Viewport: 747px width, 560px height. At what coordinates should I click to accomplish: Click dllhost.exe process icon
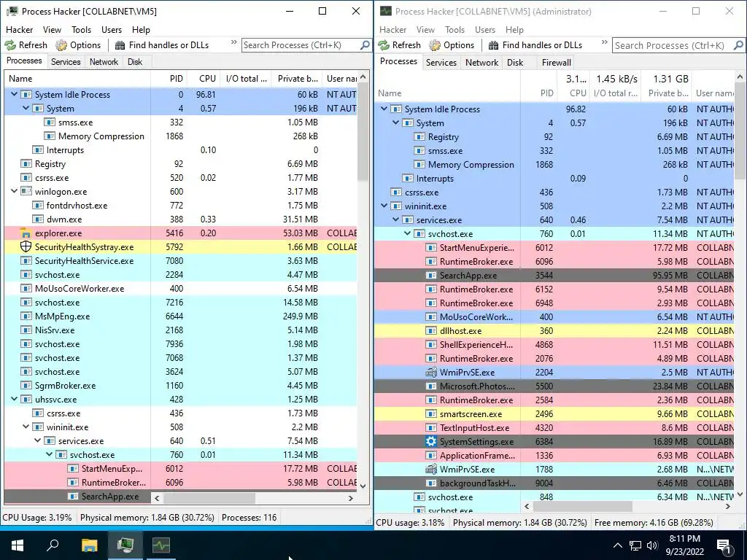pos(431,331)
